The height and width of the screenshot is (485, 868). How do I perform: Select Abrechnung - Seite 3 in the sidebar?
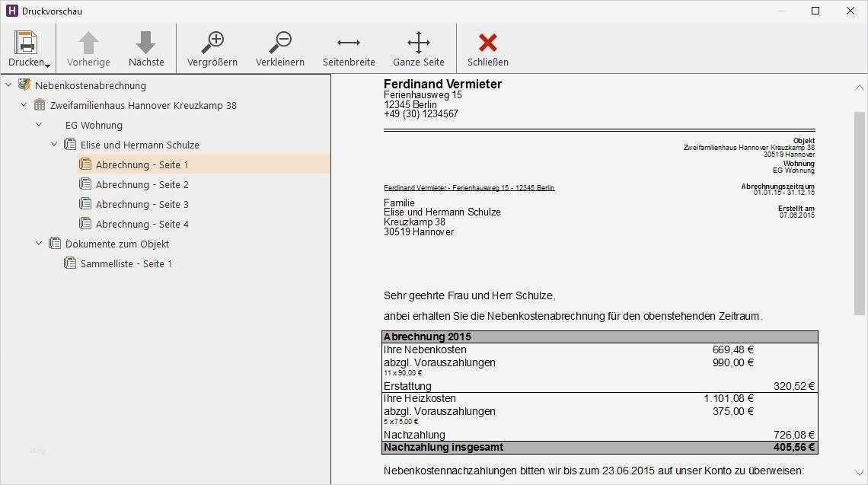pyautogui.click(x=142, y=203)
